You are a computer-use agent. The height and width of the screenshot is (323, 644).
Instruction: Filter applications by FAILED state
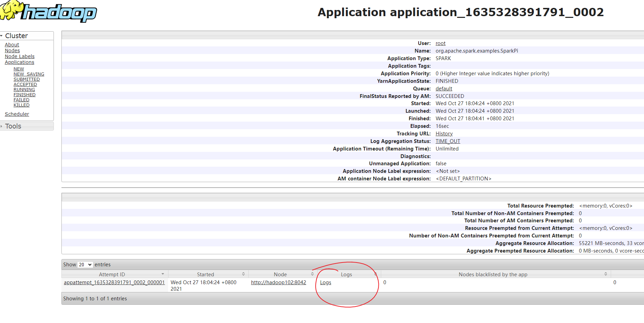pos(22,100)
